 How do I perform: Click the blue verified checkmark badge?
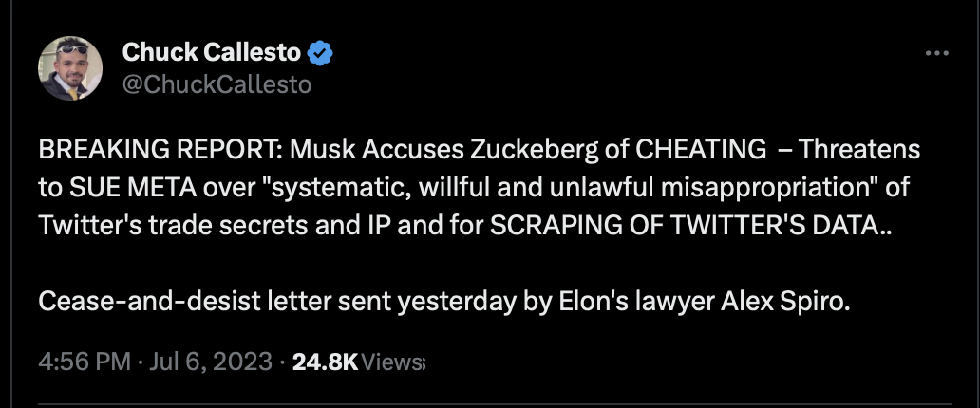(320, 54)
